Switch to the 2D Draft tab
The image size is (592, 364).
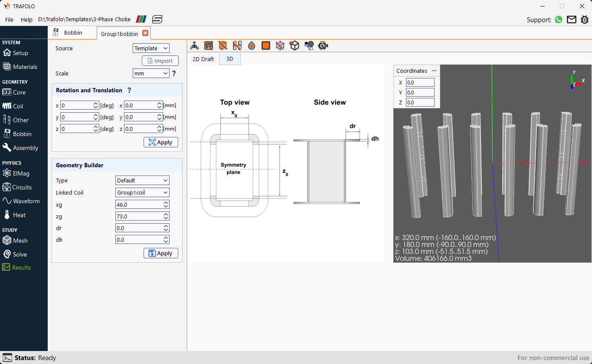tap(203, 59)
